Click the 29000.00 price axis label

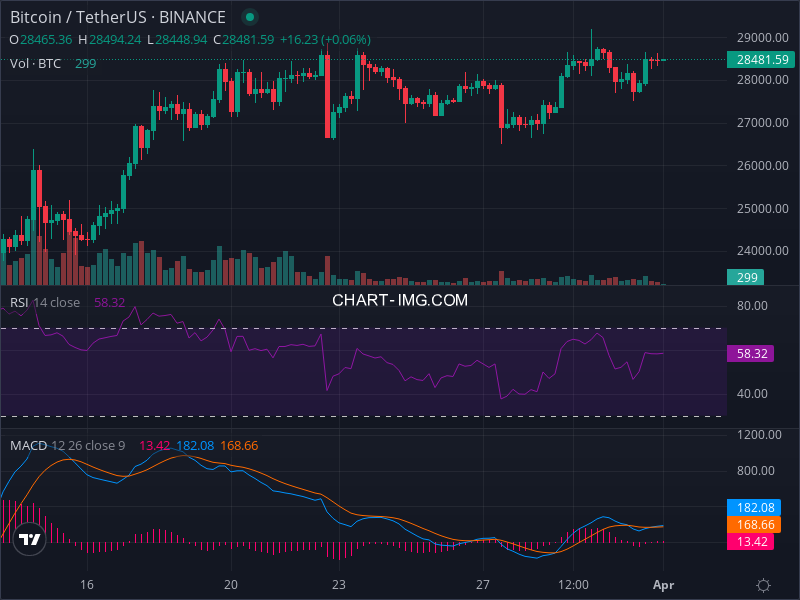pyautogui.click(x=763, y=37)
